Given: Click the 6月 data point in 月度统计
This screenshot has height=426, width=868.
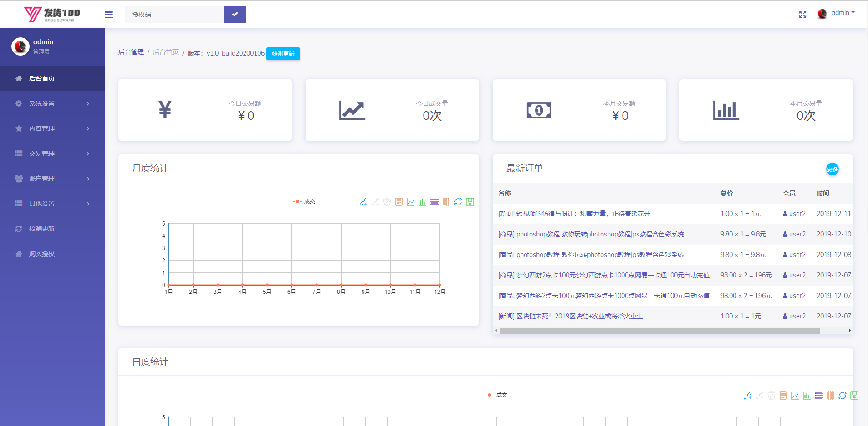Looking at the screenshot, I should point(291,285).
